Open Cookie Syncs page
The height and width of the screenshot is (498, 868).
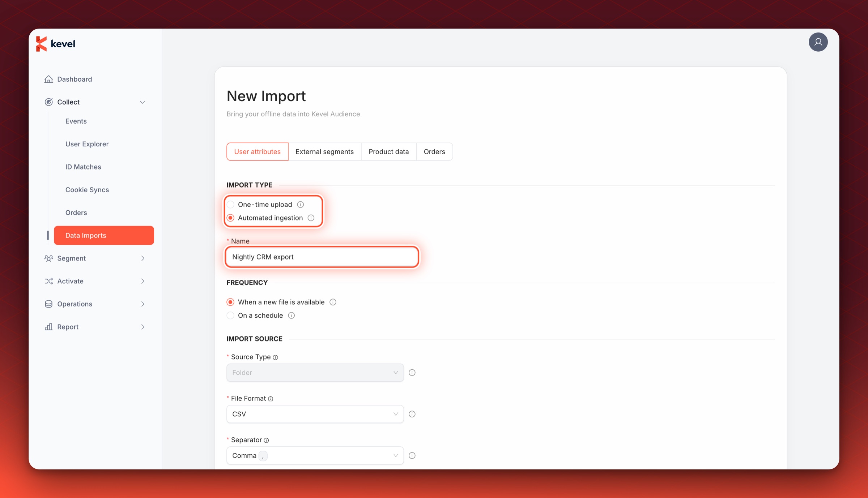(87, 190)
